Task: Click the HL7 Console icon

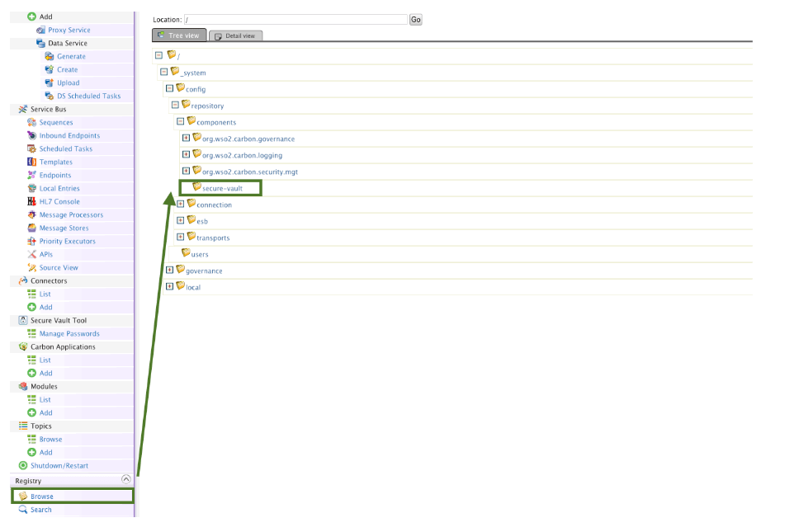Action: [x=32, y=202]
